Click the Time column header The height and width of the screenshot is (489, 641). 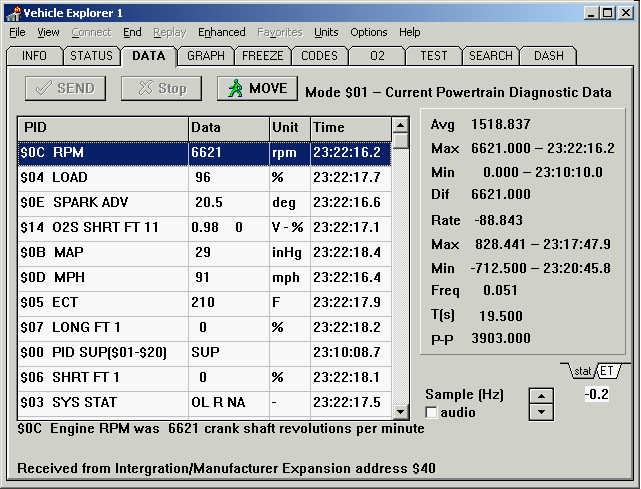point(351,128)
